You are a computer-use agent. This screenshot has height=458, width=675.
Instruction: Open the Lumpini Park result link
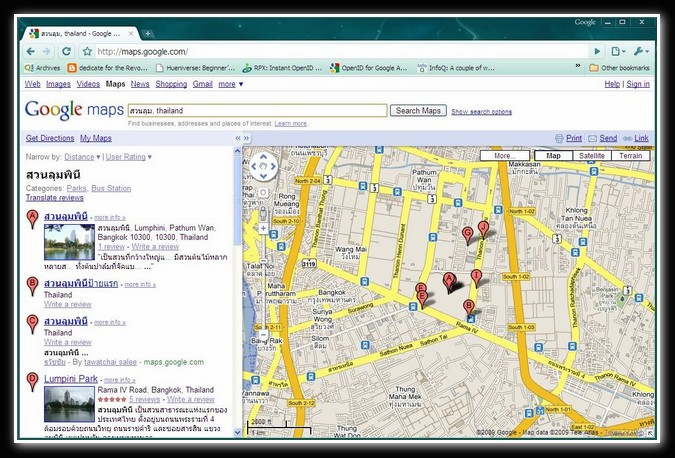point(71,379)
